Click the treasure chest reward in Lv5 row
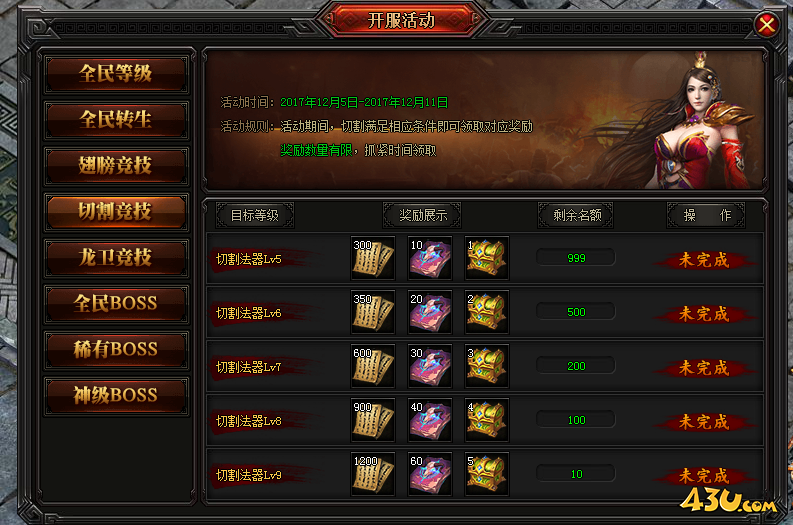 487,258
